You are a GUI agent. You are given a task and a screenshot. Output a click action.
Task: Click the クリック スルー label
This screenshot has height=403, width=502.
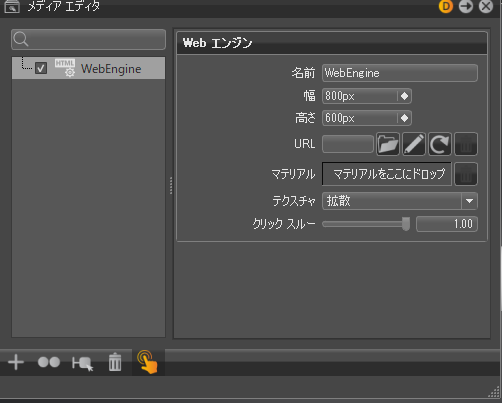pos(284,224)
